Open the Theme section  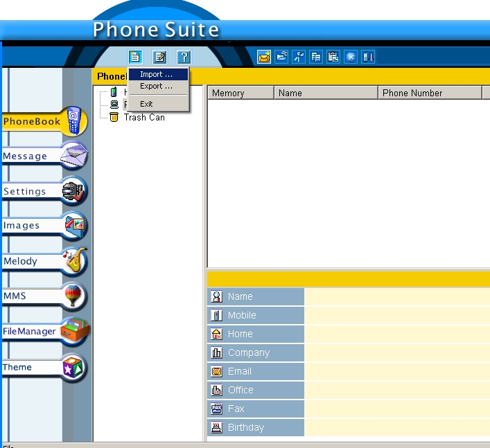[44, 367]
